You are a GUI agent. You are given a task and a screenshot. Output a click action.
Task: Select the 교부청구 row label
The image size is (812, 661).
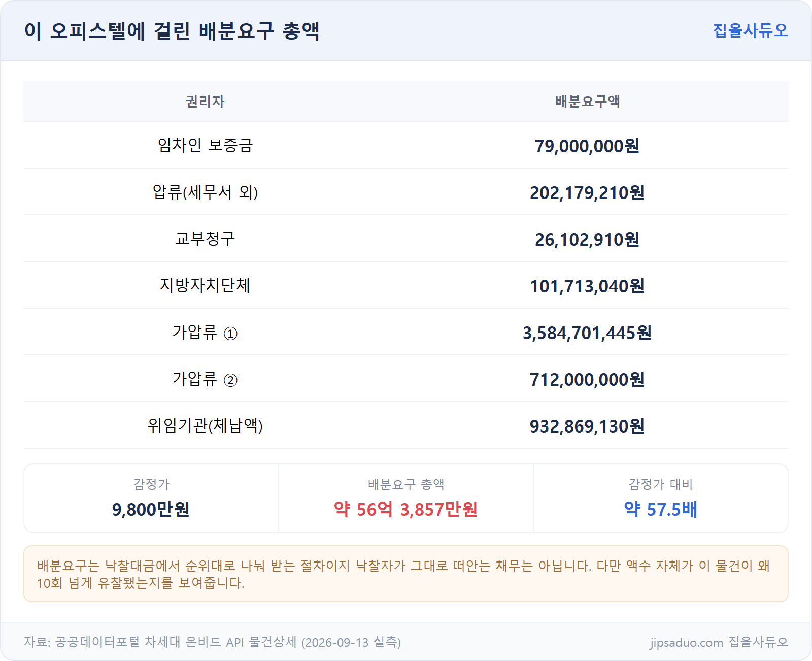(x=205, y=239)
